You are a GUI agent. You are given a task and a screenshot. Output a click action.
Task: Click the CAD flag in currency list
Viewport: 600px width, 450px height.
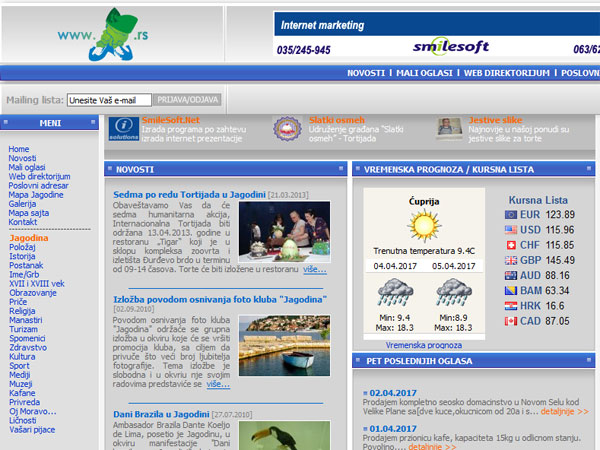tap(511, 321)
